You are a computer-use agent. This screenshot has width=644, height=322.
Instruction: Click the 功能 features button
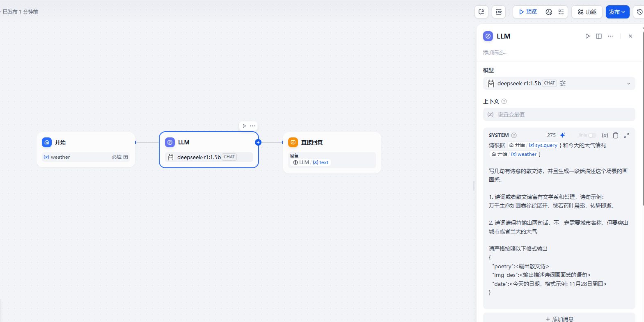click(x=587, y=12)
